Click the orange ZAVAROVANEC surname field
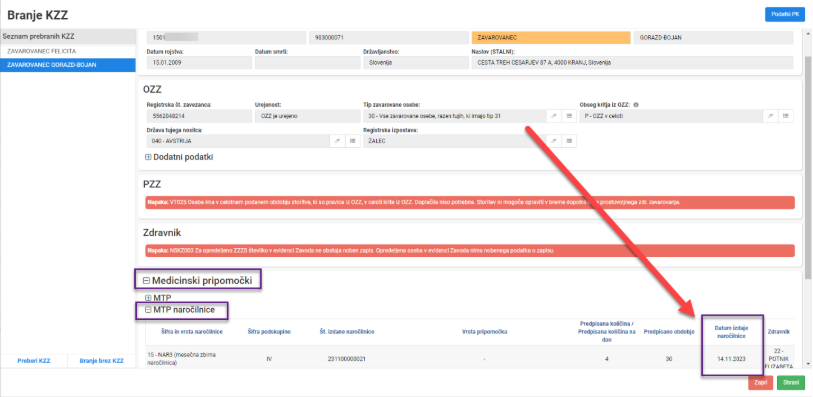 pos(551,38)
